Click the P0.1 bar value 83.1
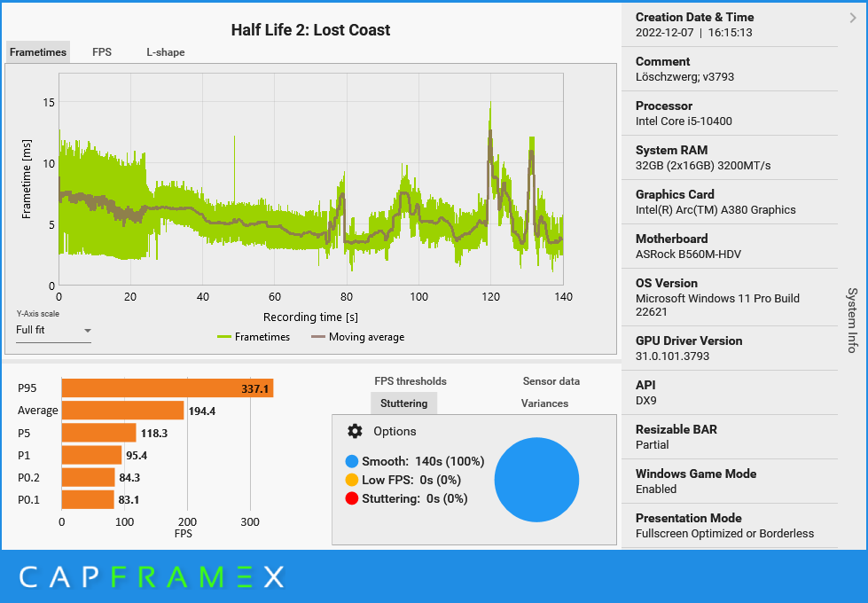 point(129,499)
